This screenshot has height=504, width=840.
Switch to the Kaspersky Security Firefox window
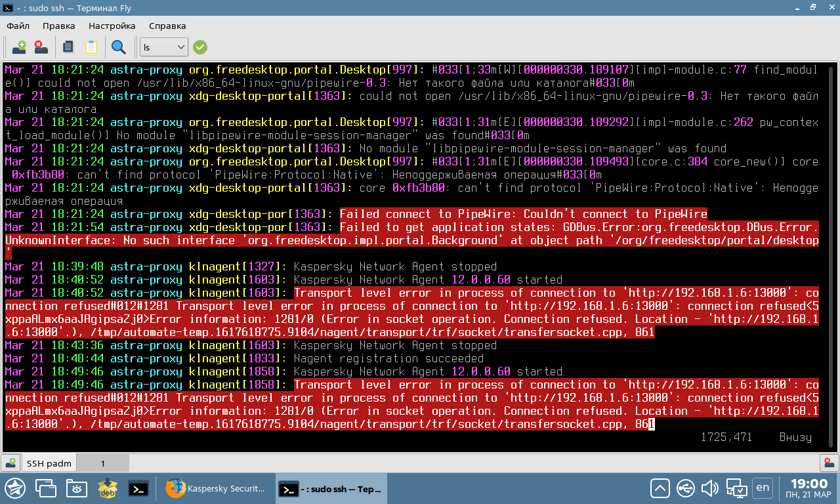coord(216,489)
